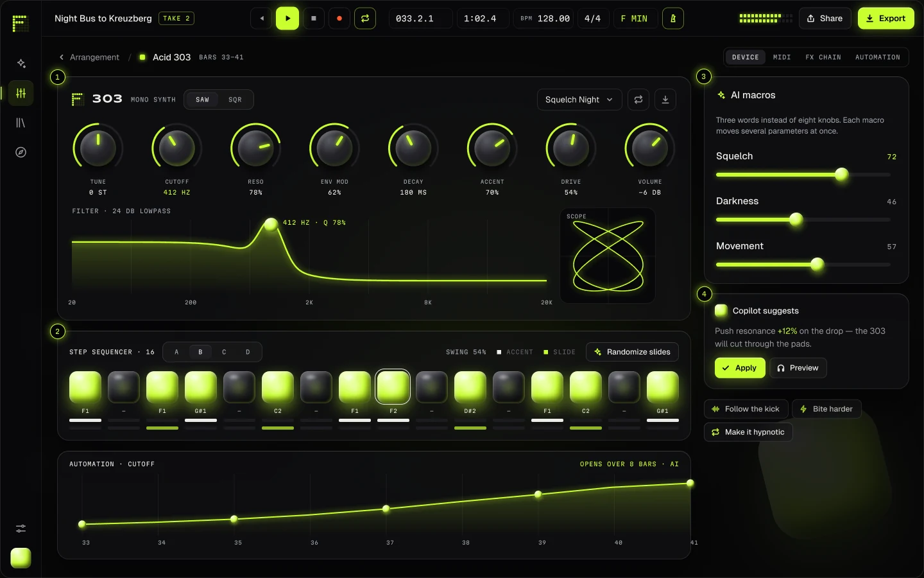Open the library sidebar icon
This screenshot has width=924, height=578.
(21, 123)
